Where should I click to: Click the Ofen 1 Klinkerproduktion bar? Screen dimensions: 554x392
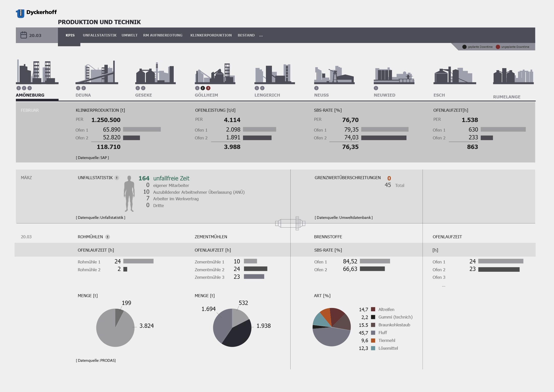pos(142,129)
